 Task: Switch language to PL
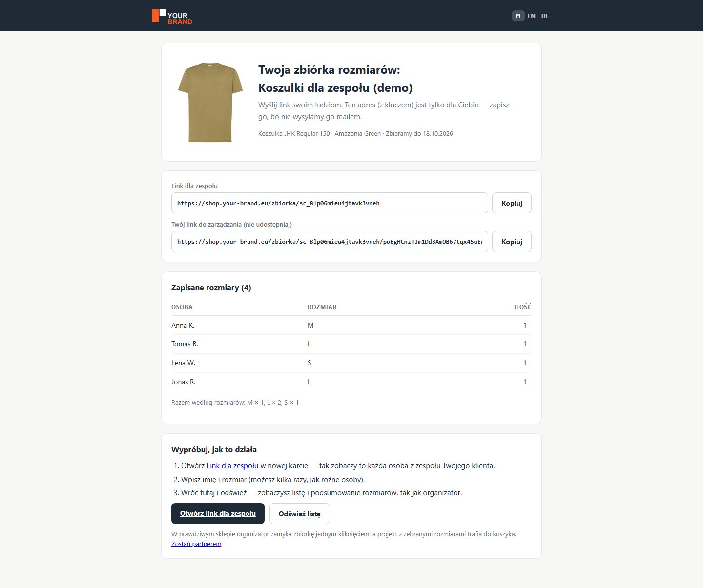pyautogui.click(x=518, y=16)
